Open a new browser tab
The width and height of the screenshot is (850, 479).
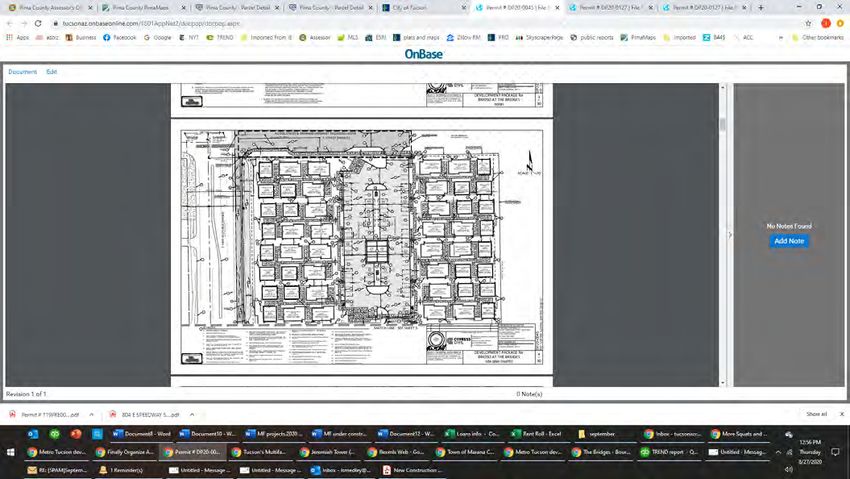coord(761,8)
